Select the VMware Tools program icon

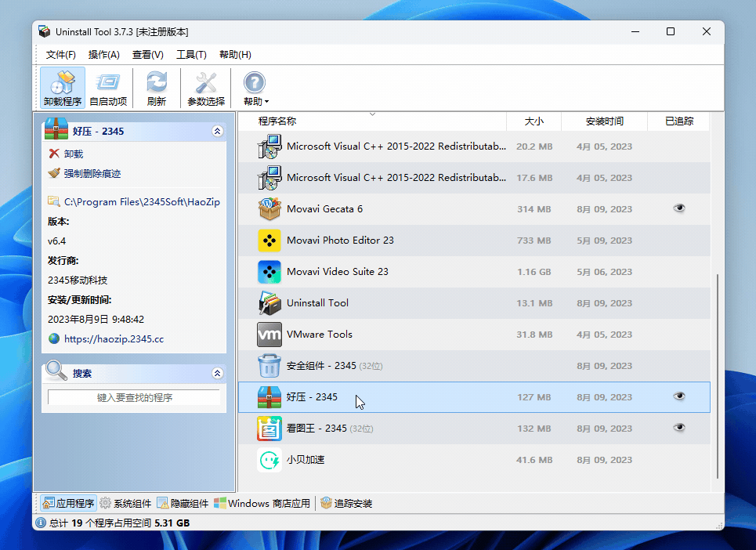point(269,334)
